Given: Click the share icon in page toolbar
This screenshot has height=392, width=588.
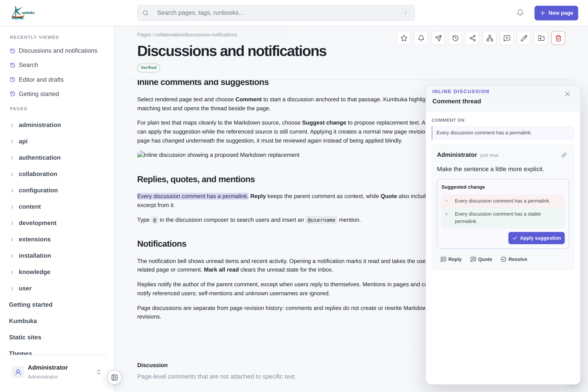Looking at the screenshot, I should pyautogui.click(x=472, y=38).
